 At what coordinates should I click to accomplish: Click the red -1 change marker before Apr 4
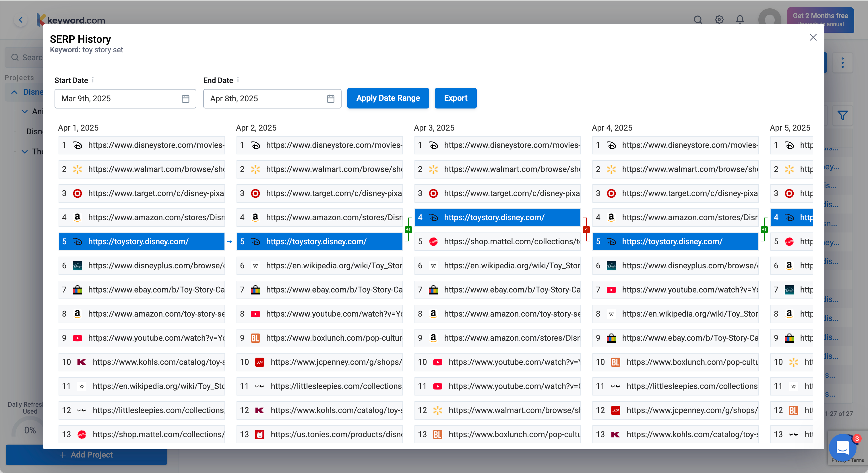pyautogui.click(x=586, y=229)
